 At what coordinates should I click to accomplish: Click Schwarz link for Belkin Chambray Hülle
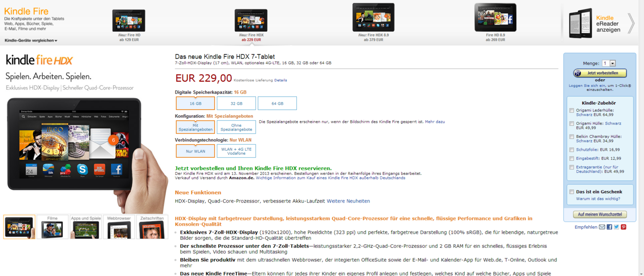click(x=585, y=141)
